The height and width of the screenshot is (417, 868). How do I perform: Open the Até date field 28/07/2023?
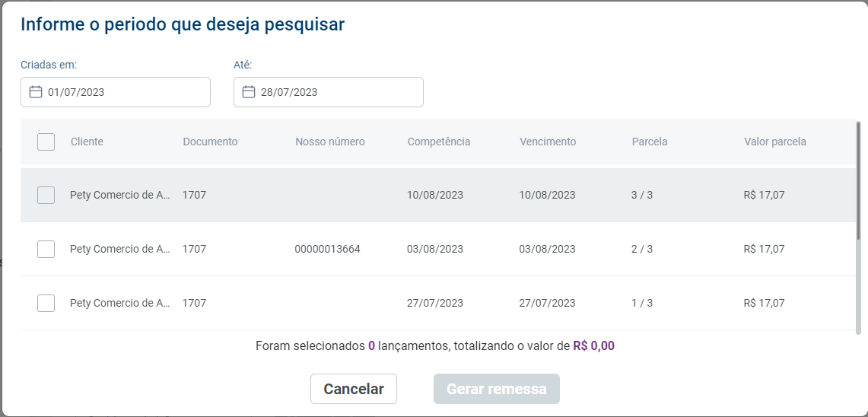click(x=329, y=92)
